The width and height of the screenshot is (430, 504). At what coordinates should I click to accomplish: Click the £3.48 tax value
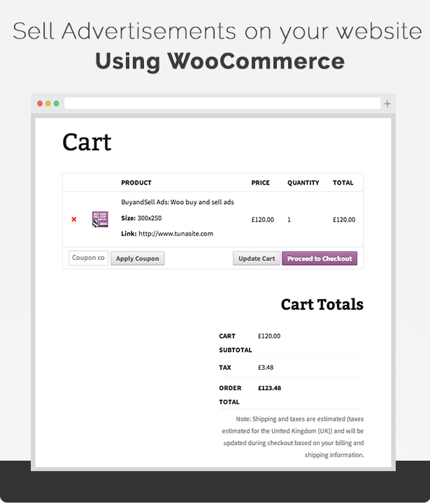266,368
